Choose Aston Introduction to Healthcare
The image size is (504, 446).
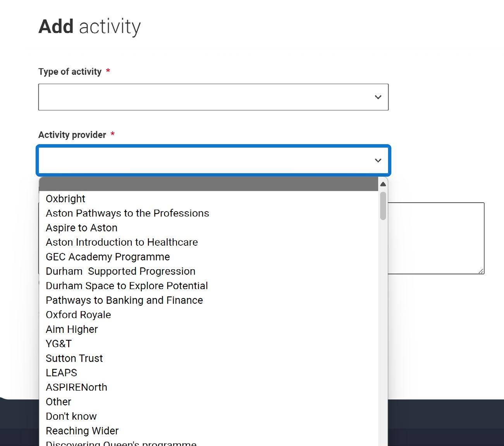[122, 242]
